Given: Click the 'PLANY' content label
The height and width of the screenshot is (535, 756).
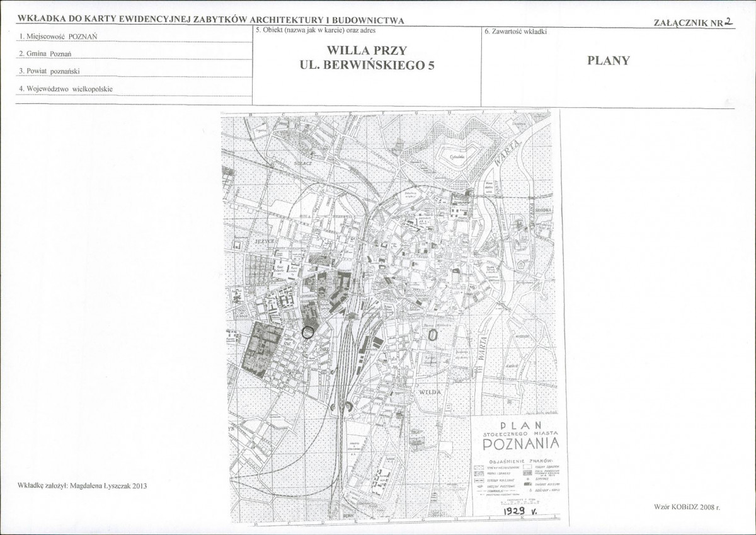Looking at the screenshot, I should 608,60.
